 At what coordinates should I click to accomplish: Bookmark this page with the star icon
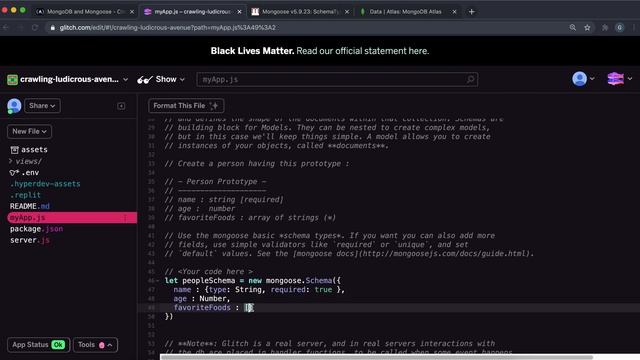[587, 27]
